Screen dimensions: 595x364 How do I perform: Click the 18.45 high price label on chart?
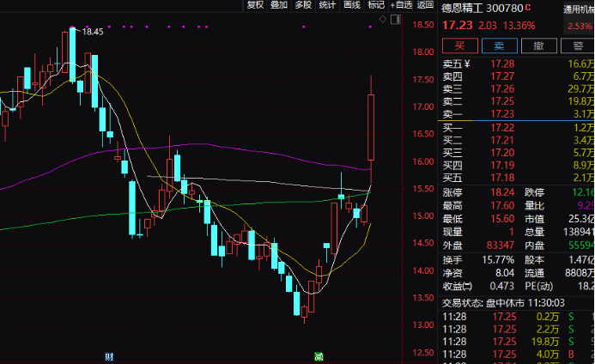pyautogui.click(x=93, y=32)
